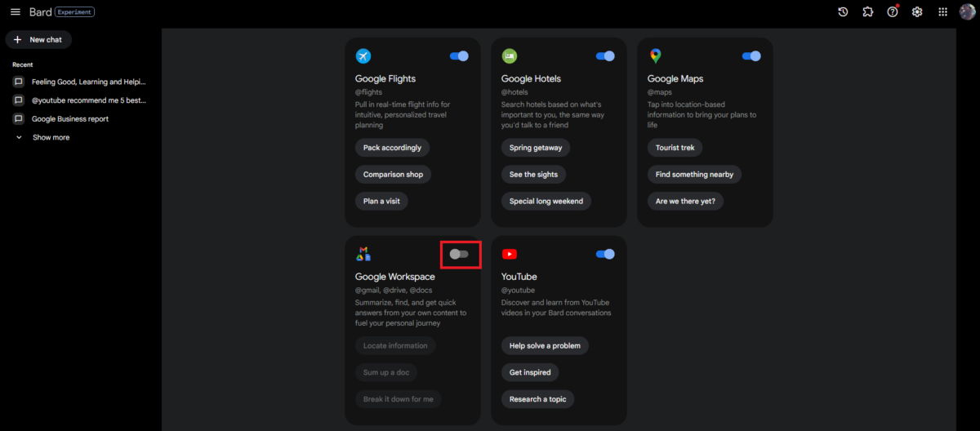Click the Google Flights card title
The image size is (980, 431).
[x=385, y=79]
